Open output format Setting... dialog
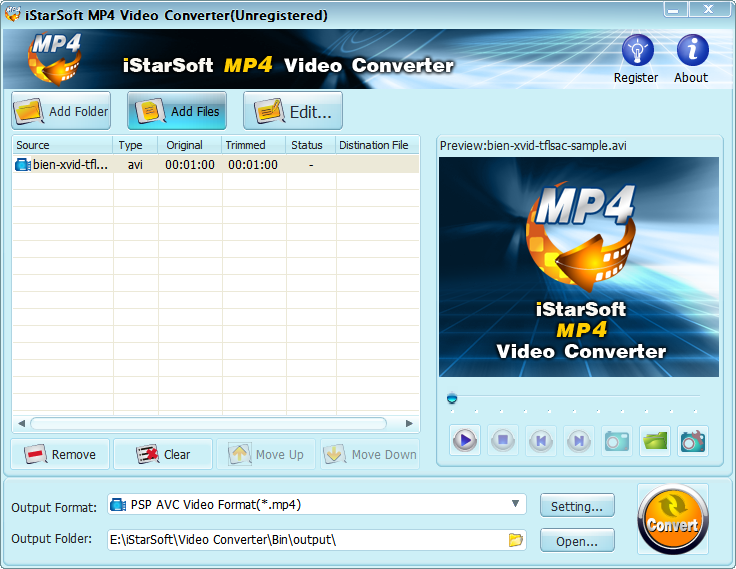The image size is (736, 569). 577,506
